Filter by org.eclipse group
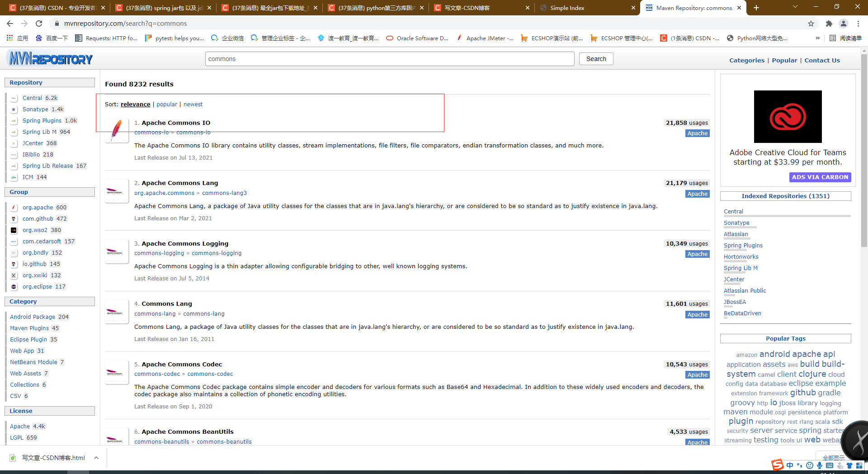 pos(37,287)
